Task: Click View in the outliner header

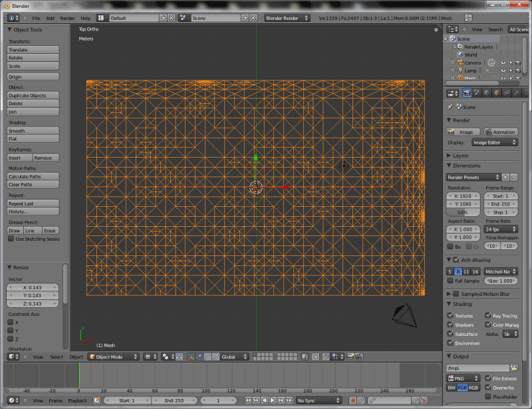Action: click(477, 29)
